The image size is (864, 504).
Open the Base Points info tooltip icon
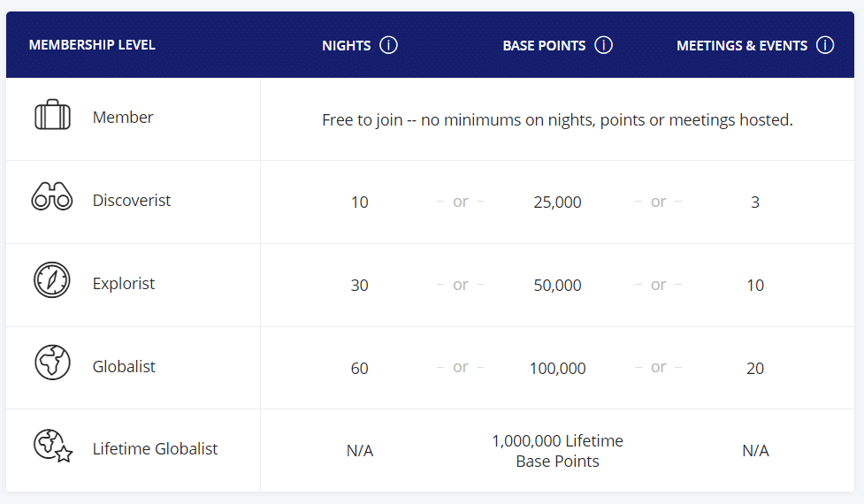(603, 45)
